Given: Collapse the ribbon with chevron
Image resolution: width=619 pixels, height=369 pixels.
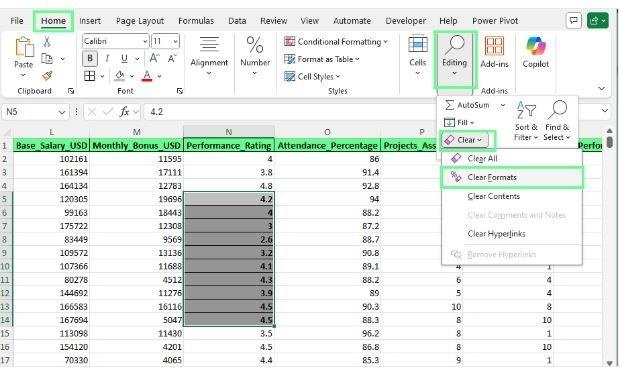Looking at the screenshot, I should coord(601,88).
